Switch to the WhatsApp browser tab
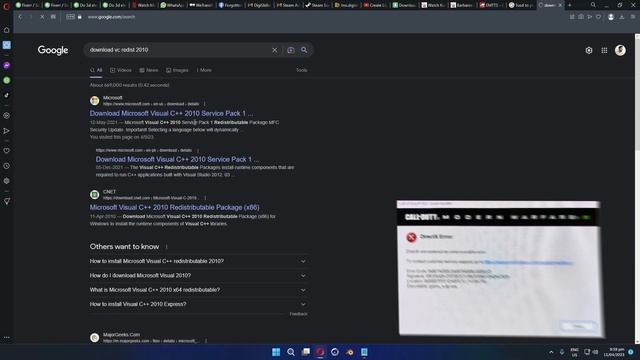 pos(172,5)
